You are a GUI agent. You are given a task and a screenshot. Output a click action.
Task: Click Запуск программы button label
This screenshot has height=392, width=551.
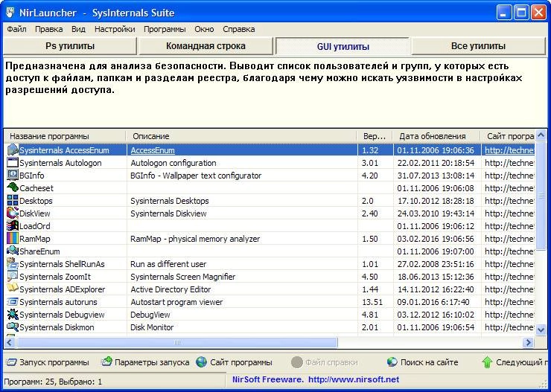[54, 362]
